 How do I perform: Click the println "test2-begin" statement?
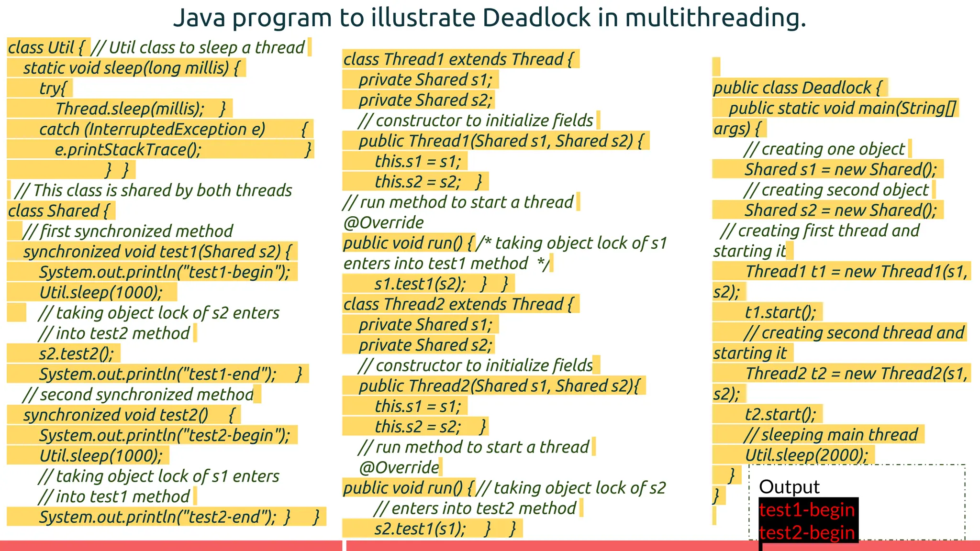(165, 435)
